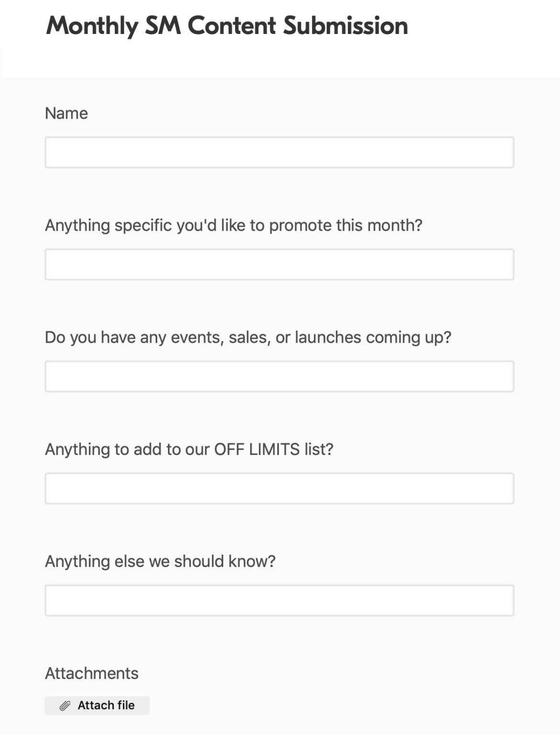Image resolution: width=560 pixels, height=735 pixels.
Task: Click the paperclip icon on Attach file
Action: coord(65,705)
